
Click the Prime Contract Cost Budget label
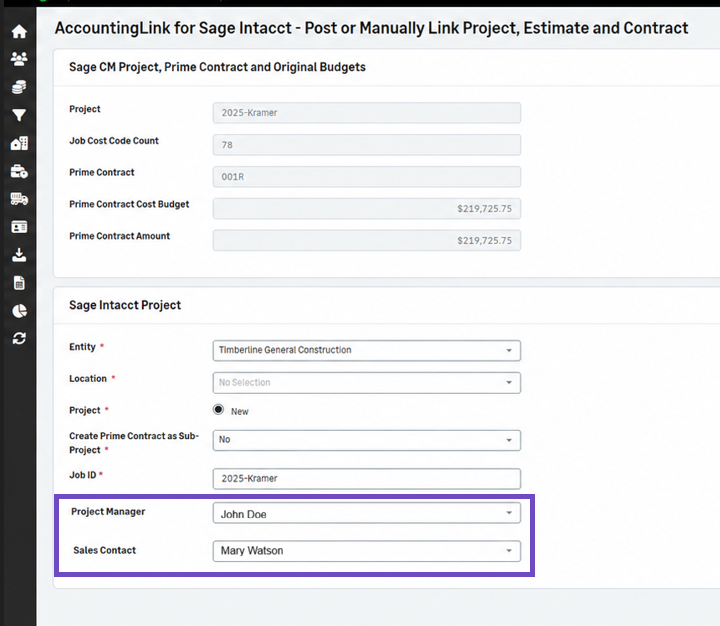(x=129, y=204)
